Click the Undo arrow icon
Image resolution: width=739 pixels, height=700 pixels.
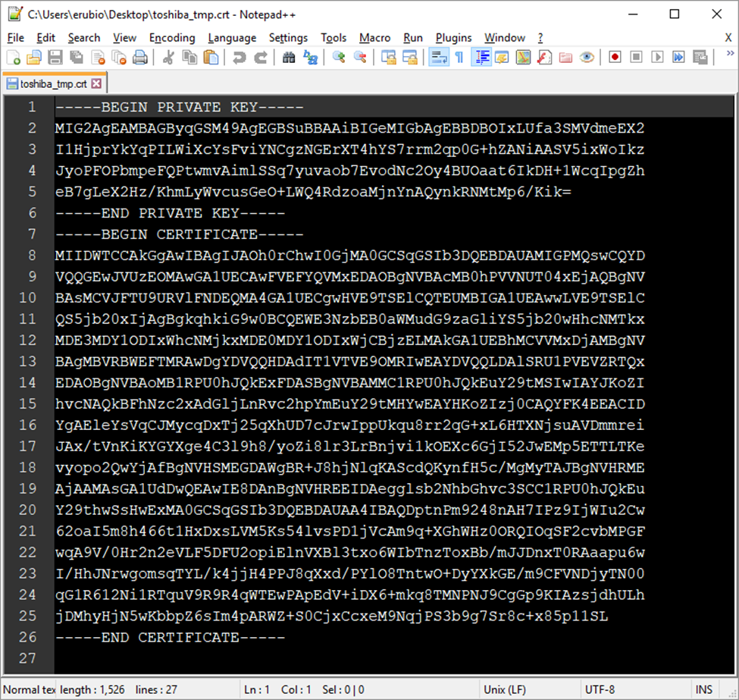point(239,58)
